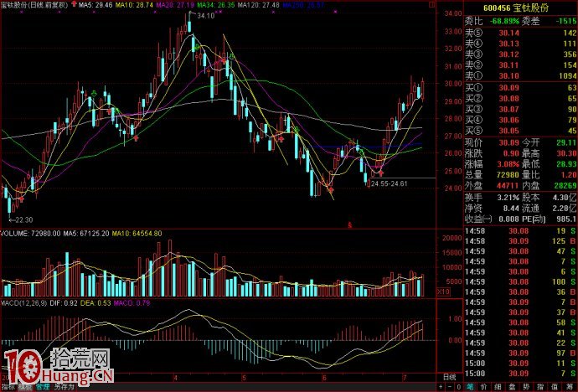Screen dimensions: 578x392
Task: Open the 模板 template tab
Action: pyautogui.click(x=25, y=387)
